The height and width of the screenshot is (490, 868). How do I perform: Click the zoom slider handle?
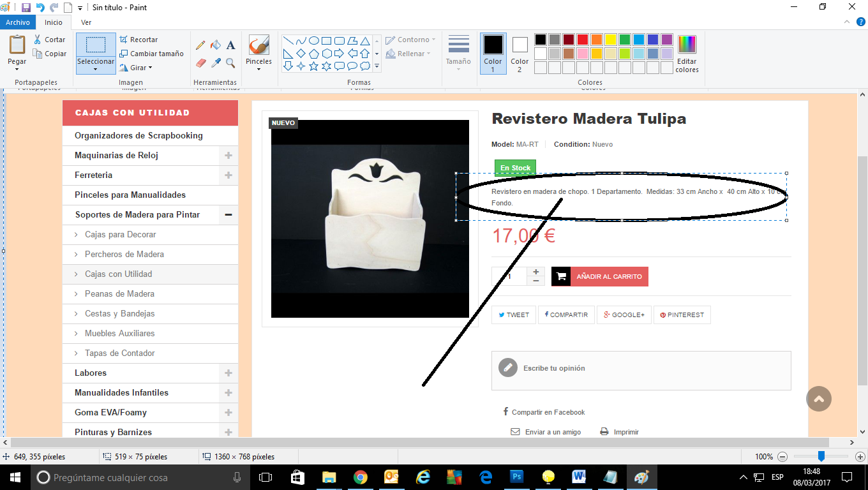tap(821, 456)
